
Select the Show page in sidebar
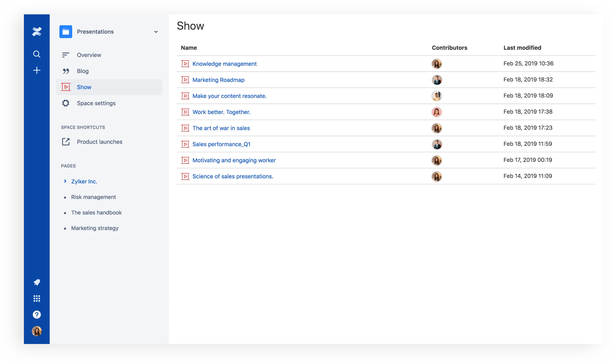pyautogui.click(x=84, y=87)
